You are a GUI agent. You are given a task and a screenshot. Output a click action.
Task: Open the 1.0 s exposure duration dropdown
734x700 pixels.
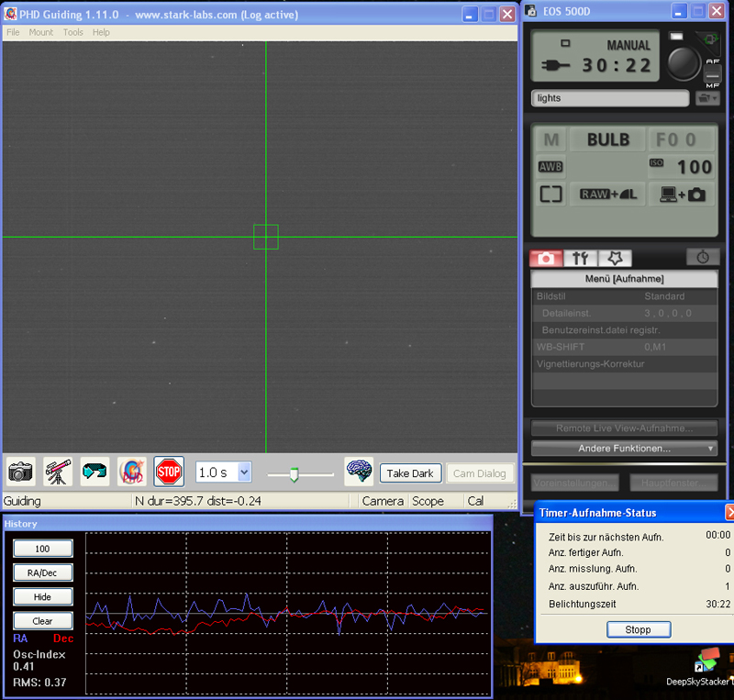244,472
